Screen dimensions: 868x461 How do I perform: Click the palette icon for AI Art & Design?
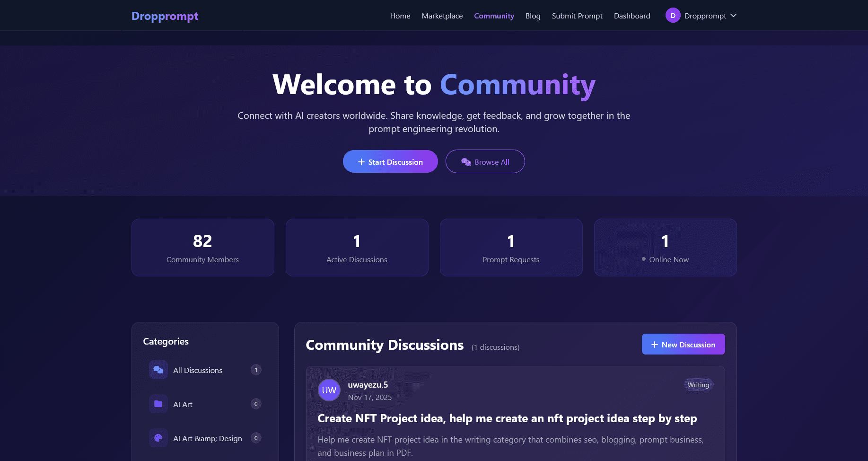pyautogui.click(x=158, y=438)
